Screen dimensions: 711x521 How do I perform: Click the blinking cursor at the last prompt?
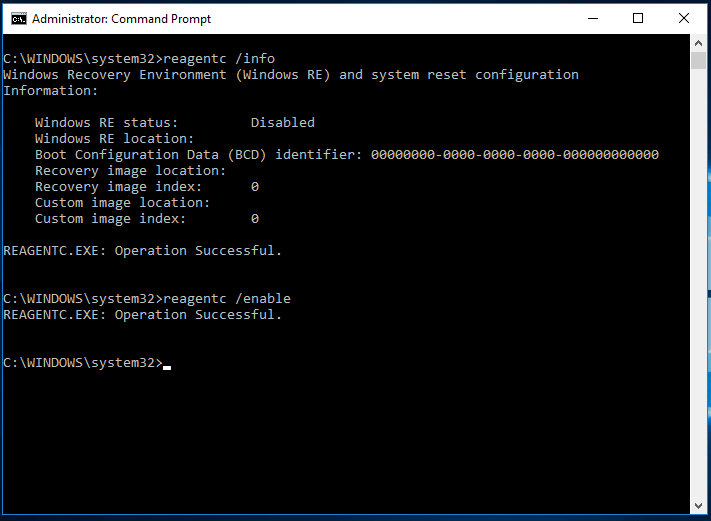[x=167, y=364]
